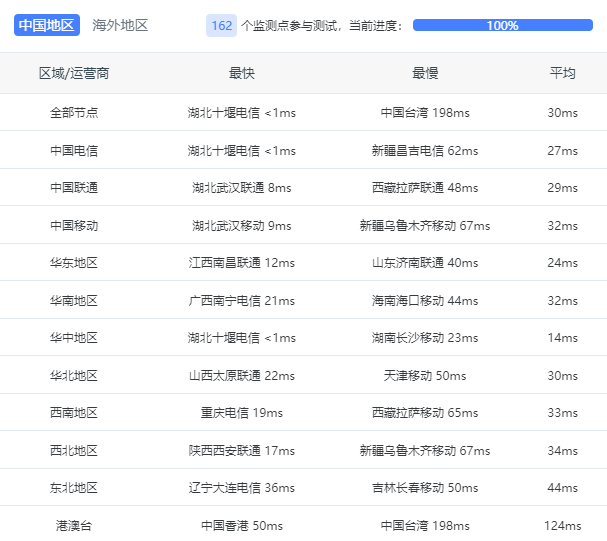Select the 中国地区 tab
The width and height of the screenshot is (607, 541).
pos(47,25)
